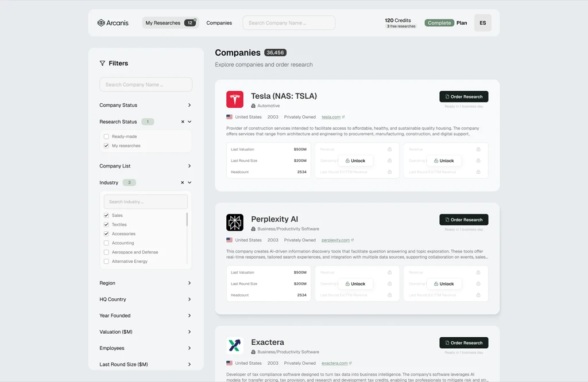588x382 pixels.
Task: Click the United States flag on Exactera card
Action: coord(229,363)
